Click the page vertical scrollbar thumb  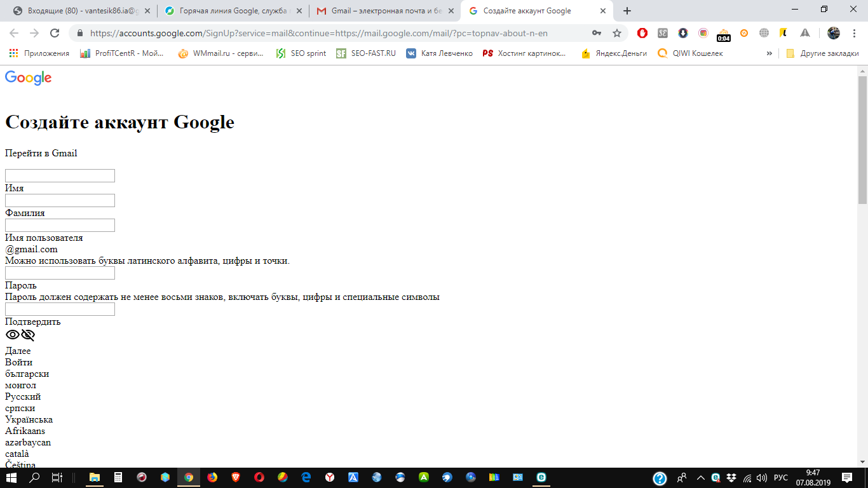(x=862, y=139)
